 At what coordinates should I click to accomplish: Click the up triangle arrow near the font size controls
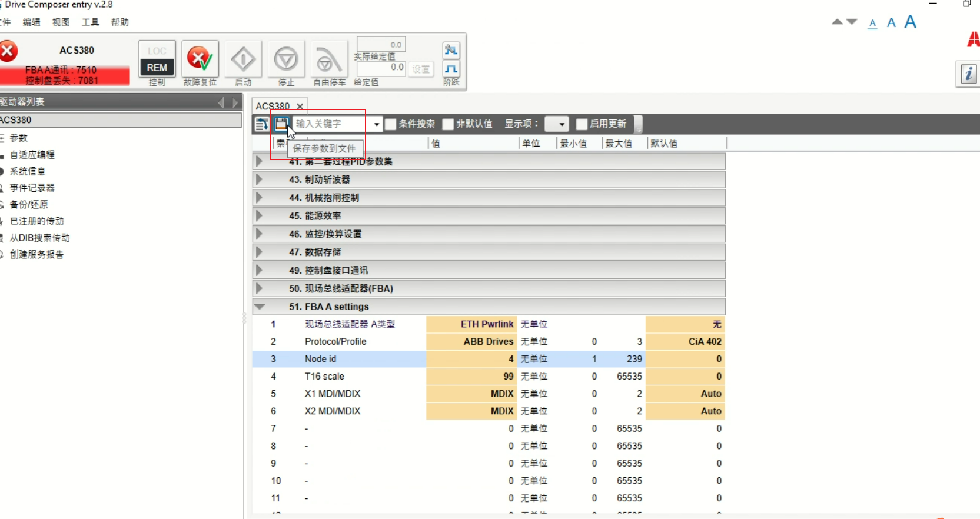(837, 22)
